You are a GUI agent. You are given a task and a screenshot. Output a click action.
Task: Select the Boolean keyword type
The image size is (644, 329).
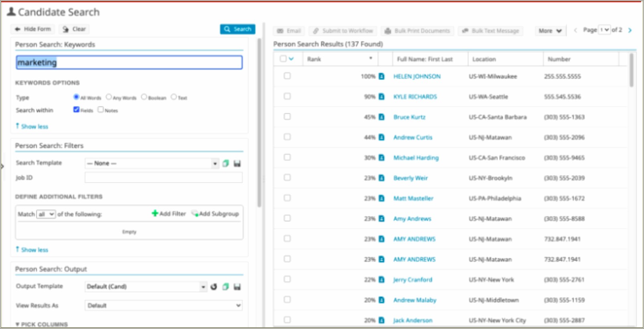tap(144, 97)
